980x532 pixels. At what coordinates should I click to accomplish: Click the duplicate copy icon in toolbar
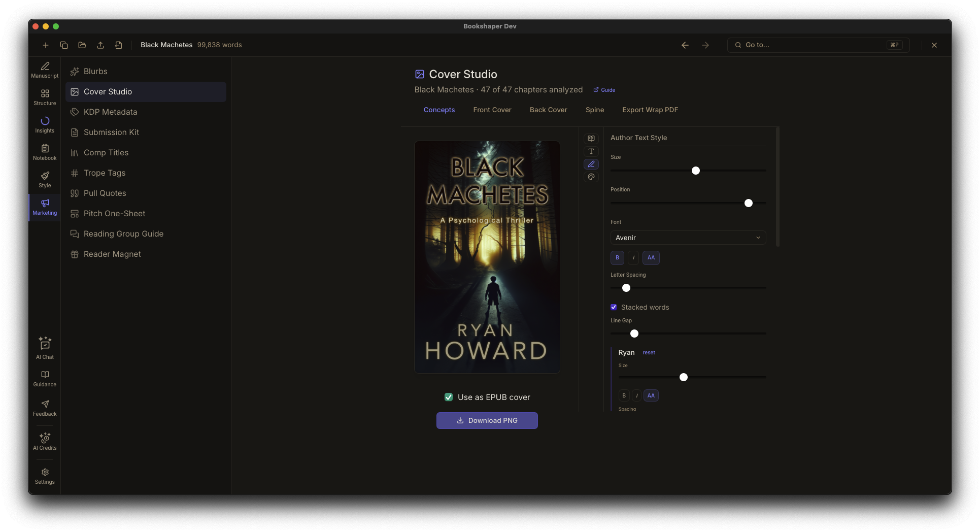64,45
